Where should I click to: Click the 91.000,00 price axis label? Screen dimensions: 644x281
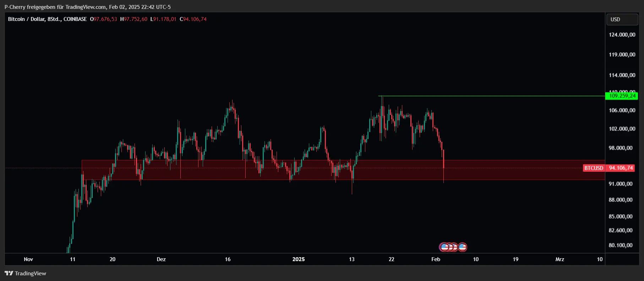[621, 184]
